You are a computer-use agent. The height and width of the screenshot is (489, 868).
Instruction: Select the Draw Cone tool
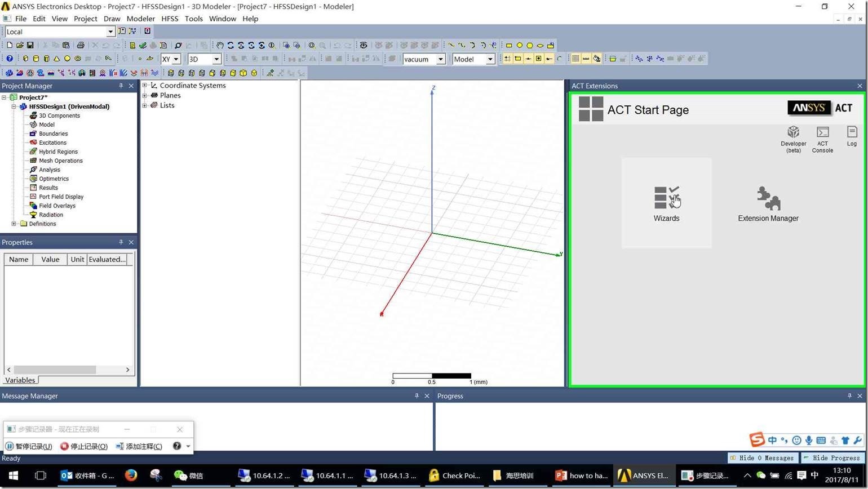[57, 59]
